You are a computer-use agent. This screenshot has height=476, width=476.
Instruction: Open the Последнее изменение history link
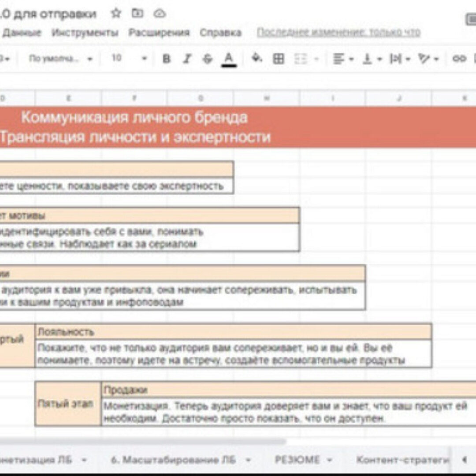coord(338,33)
